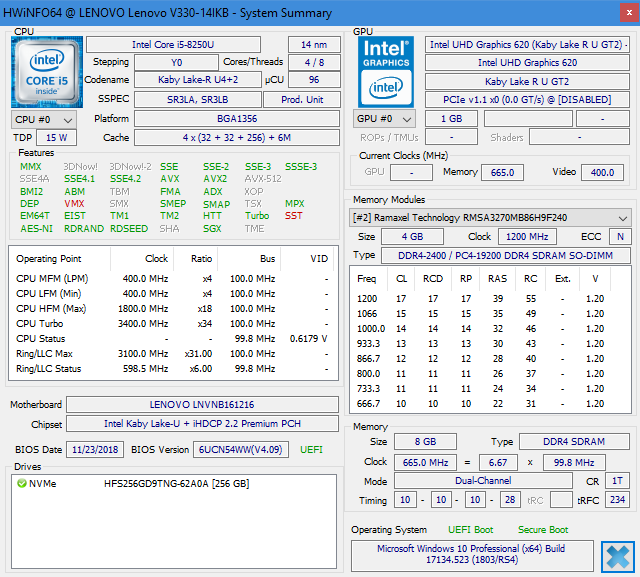The width and height of the screenshot is (640, 577).
Task: Click the module Size 4 GB field
Action: point(412,236)
